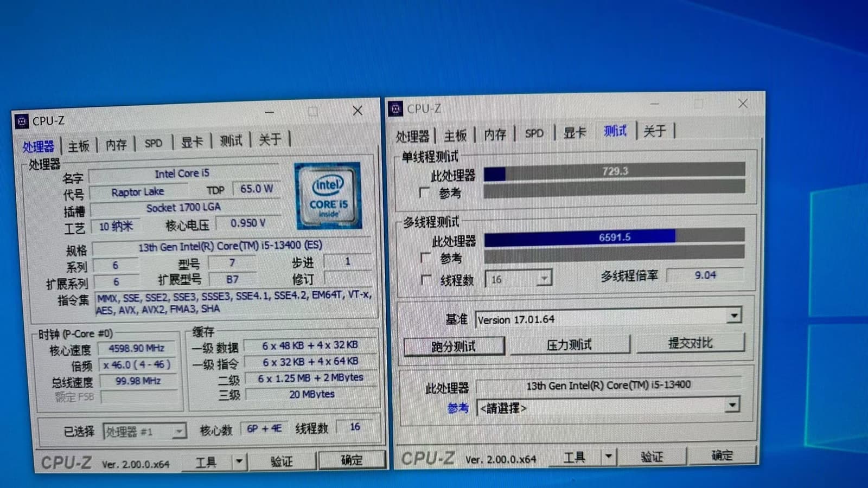868x488 pixels.
Task: Confirm with 确定 in the processor window
Action: click(x=352, y=460)
